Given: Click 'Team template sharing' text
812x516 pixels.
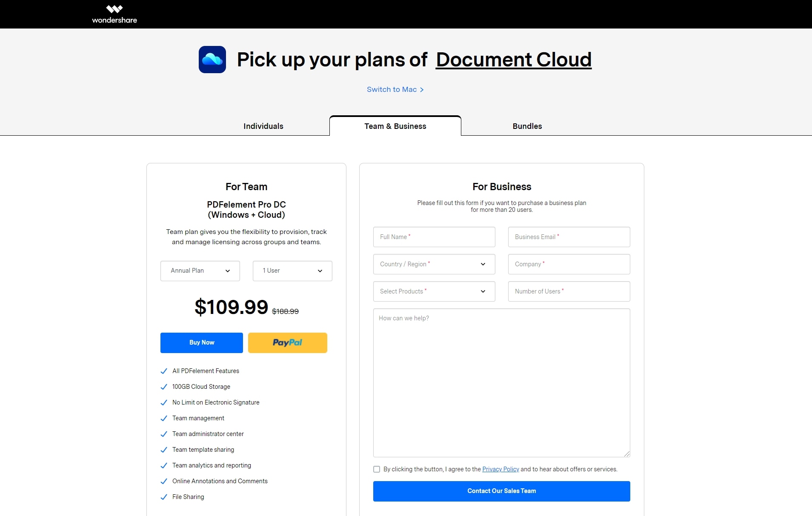Looking at the screenshot, I should (203, 450).
